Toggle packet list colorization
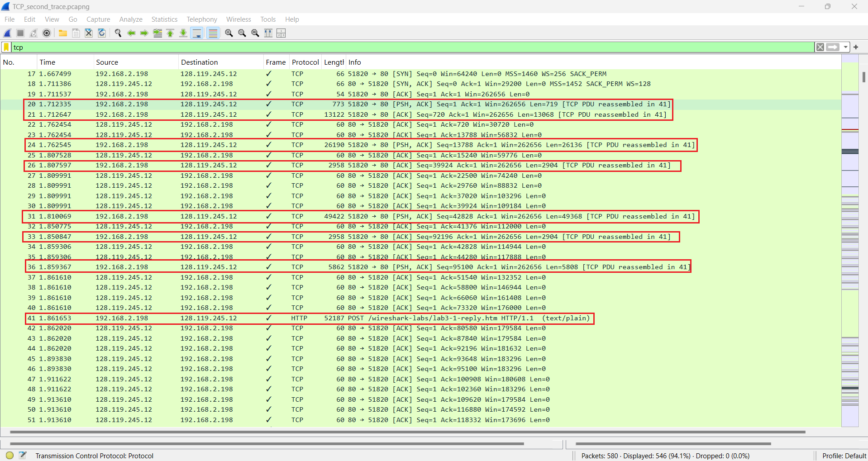868x461 pixels. [213, 33]
